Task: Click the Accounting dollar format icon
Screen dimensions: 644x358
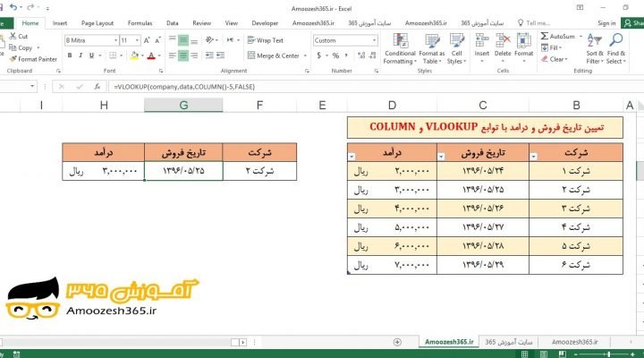Action: [319, 55]
